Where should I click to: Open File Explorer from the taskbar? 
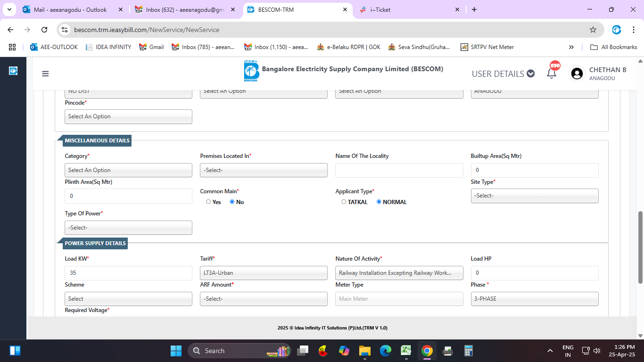pyautogui.click(x=365, y=351)
